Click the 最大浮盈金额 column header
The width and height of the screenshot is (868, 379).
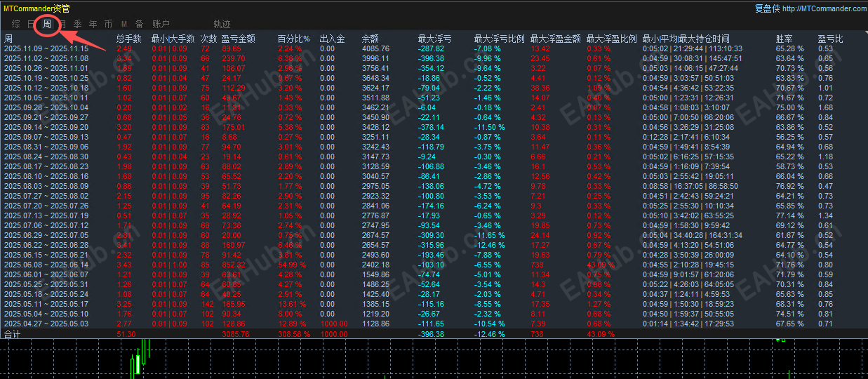(x=555, y=39)
